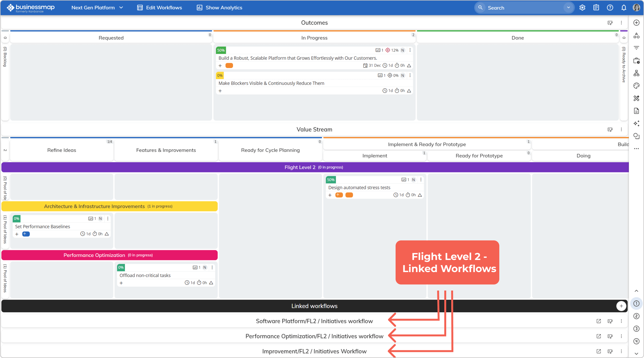This screenshot has height=358, width=644.
Task: Collapse sidebar views with up chevron
Action: click(636, 291)
